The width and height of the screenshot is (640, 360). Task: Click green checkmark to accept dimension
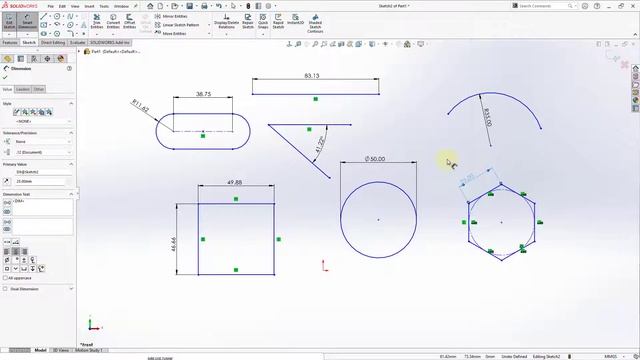(x=5, y=77)
